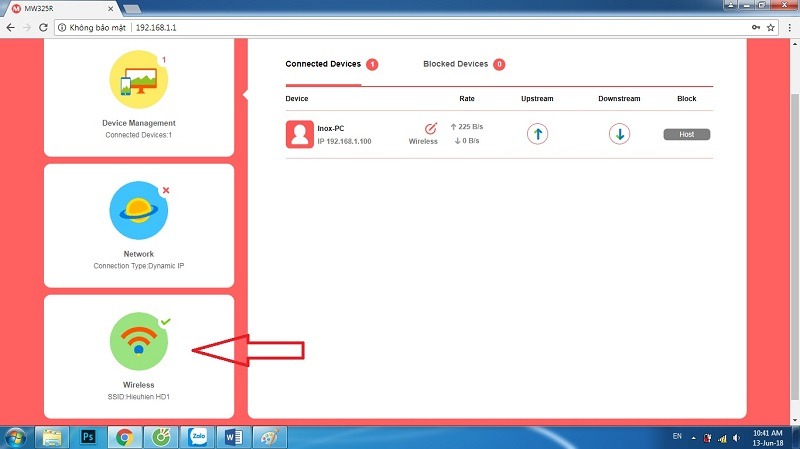Open the Device Management panel icon

139,80
